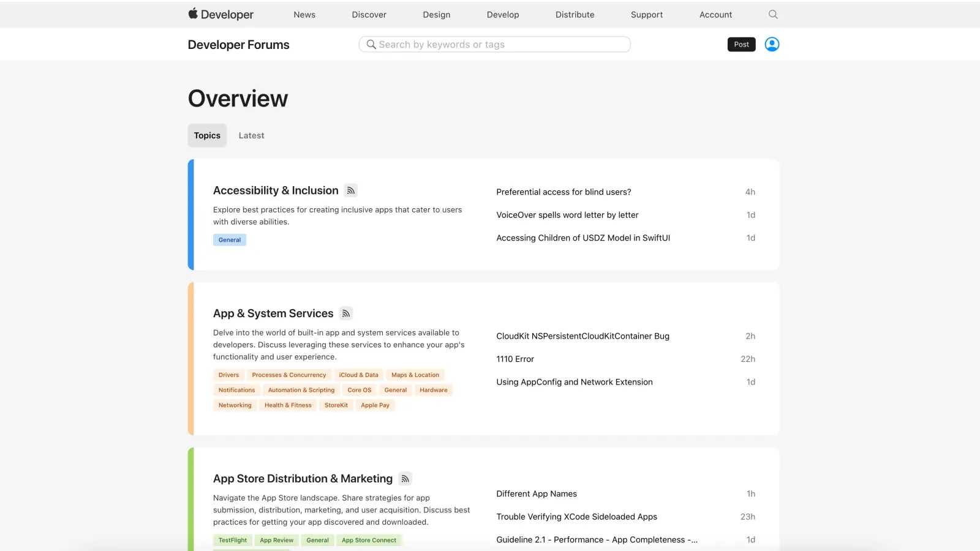This screenshot has height=551, width=980.
Task: Open 'Preferential access for blind users?' thread
Action: click(x=563, y=192)
